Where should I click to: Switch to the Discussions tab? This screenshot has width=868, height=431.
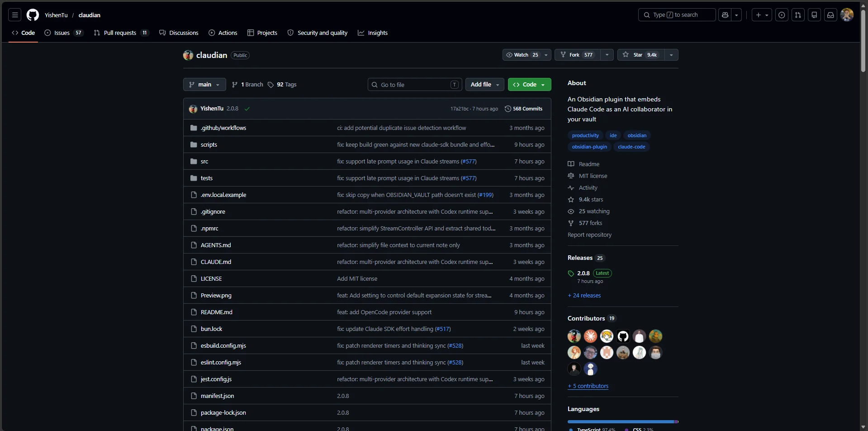[x=179, y=33]
